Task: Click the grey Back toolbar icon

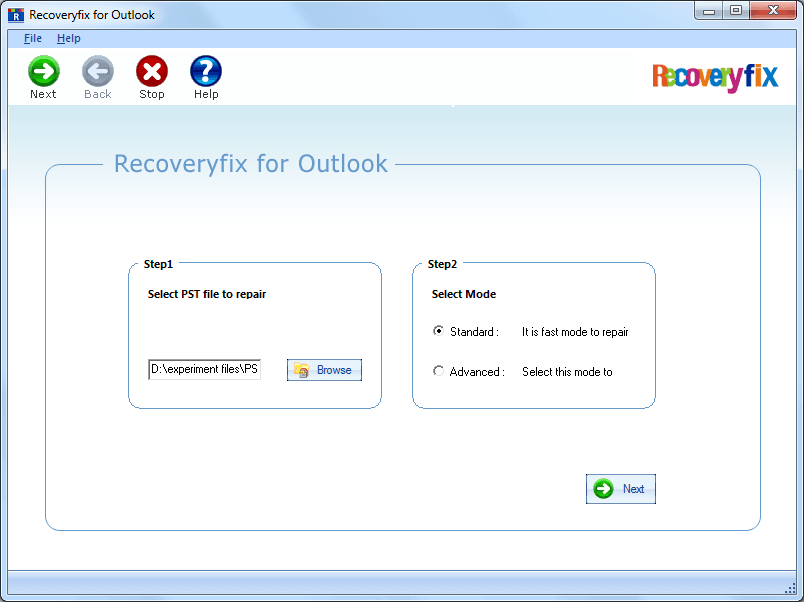Action: tap(98, 71)
